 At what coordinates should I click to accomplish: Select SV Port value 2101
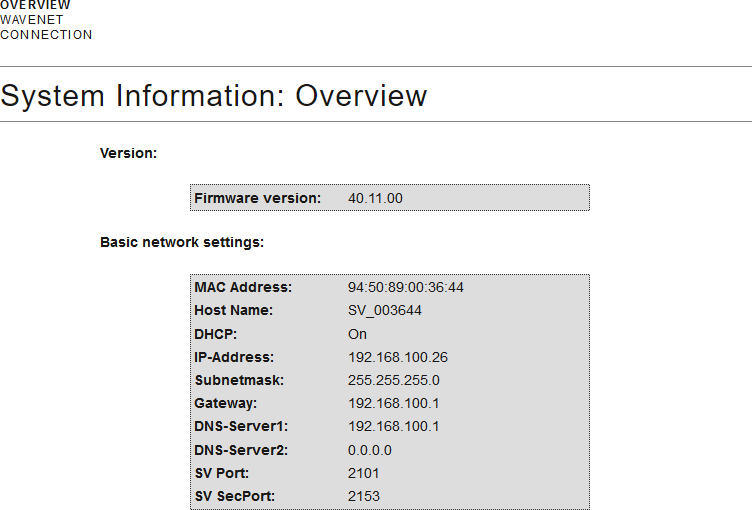tap(363, 473)
